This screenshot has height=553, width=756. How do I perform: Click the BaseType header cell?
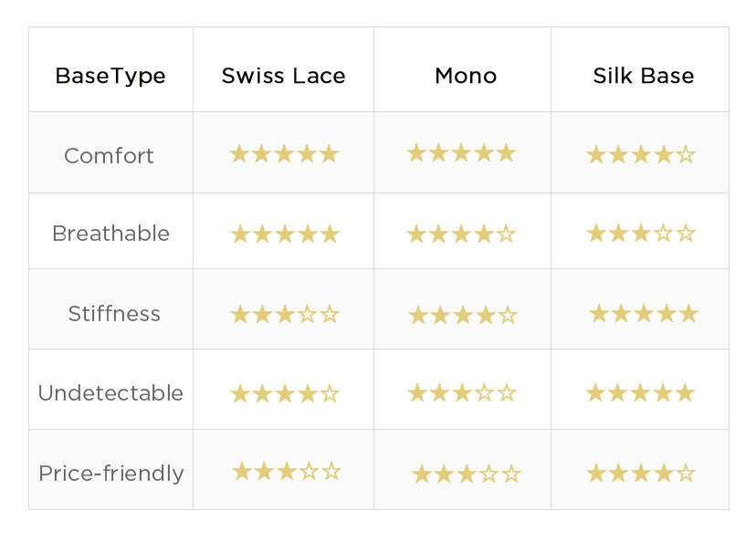(110, 76)
